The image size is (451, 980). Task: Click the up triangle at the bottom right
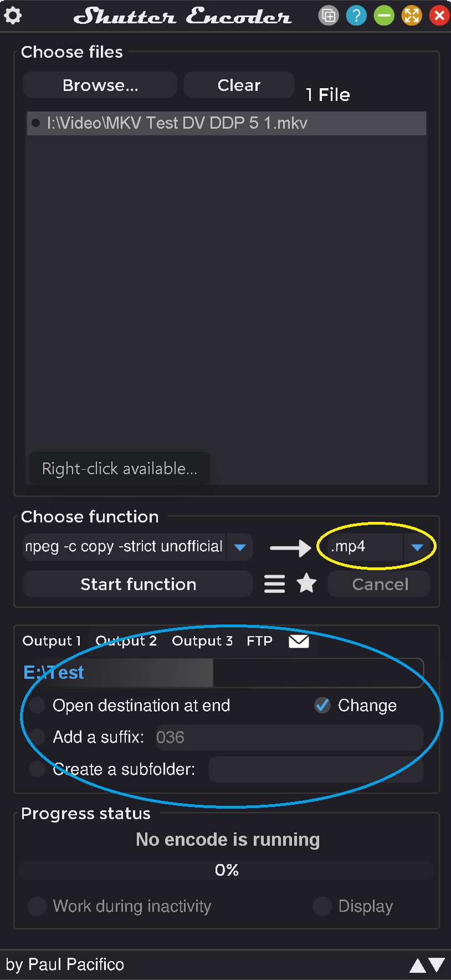(x=418, y=966)
